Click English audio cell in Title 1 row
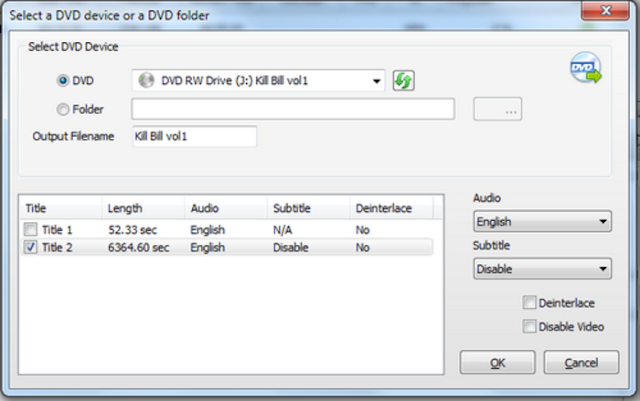 point(208,230)
